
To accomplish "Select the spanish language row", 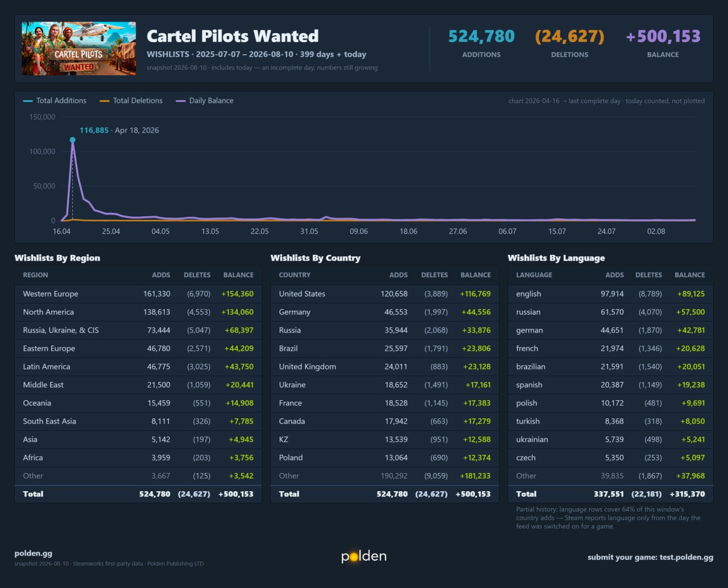I will (610, 385).
